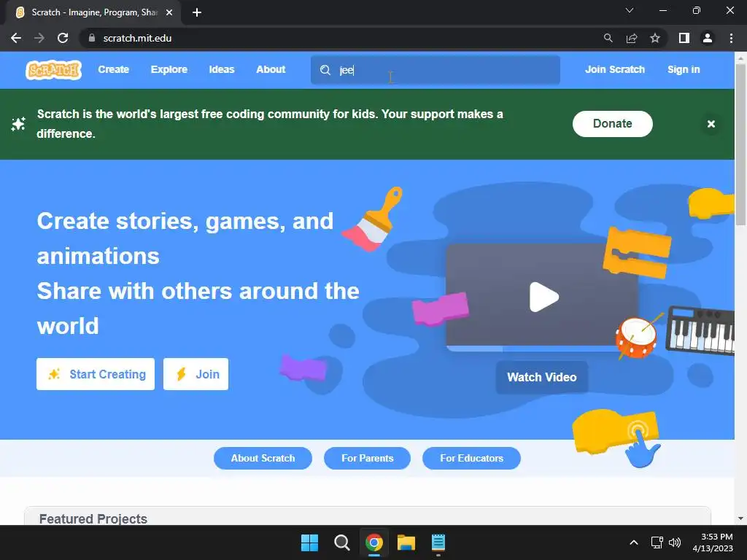Image resolution: width=747 pixels, height=560 pixels.
Task: Select the Scratch tab title
Action: [x=94, y=12]
